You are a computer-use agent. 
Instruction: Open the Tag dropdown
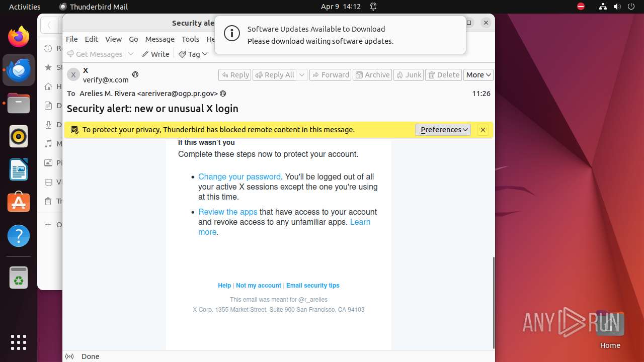click(193, 54)
